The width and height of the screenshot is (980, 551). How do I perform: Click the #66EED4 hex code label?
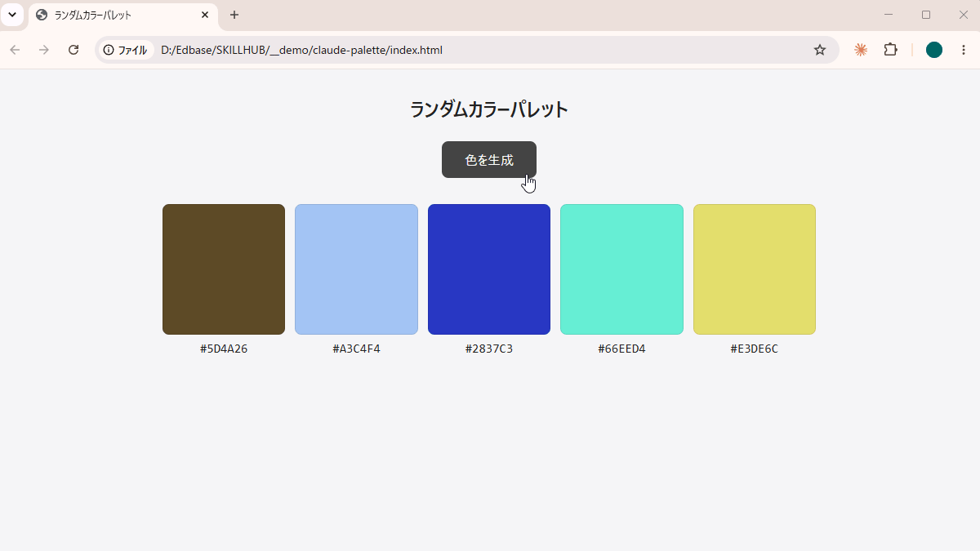pos(621,349)
